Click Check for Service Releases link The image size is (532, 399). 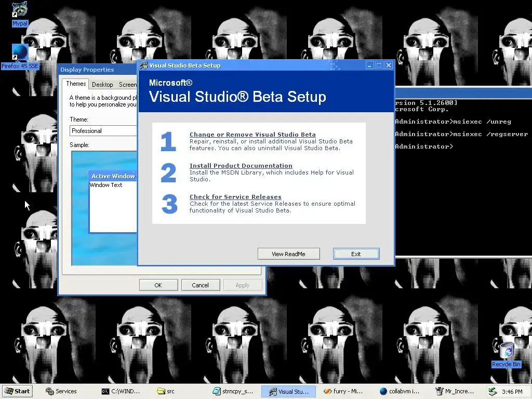click(235, 197)
